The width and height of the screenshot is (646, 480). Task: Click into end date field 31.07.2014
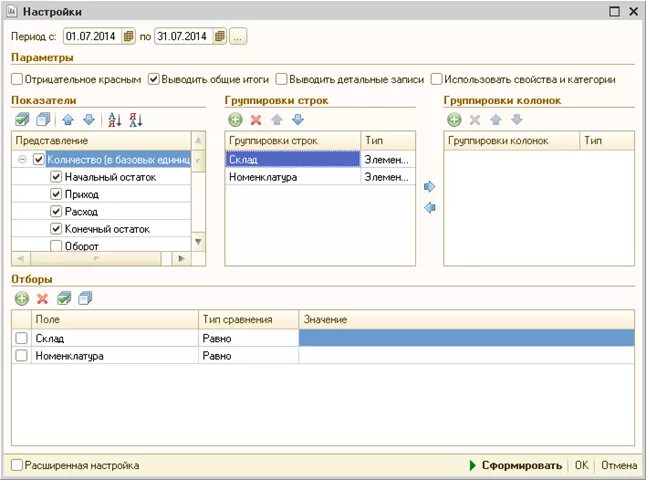184,36
